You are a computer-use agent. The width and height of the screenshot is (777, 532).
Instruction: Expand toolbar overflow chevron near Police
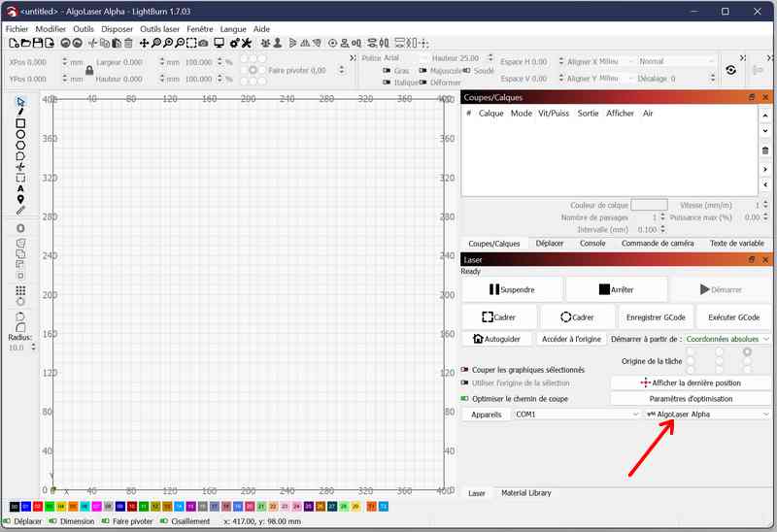(x=353, y=58)
